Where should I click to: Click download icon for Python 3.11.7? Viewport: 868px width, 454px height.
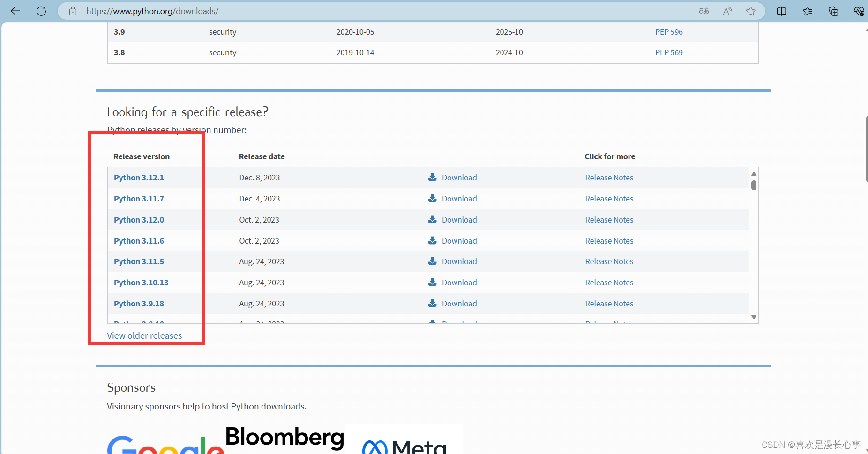tap(432, 198)
